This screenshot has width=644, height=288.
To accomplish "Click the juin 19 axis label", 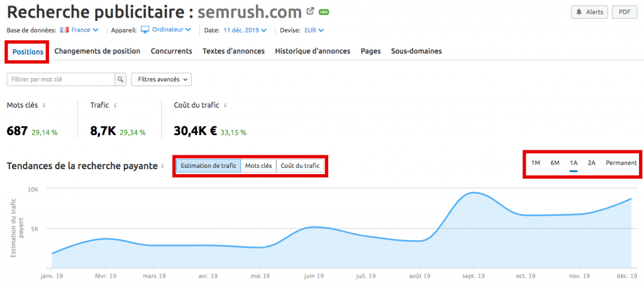I will [x=314, y=276].
